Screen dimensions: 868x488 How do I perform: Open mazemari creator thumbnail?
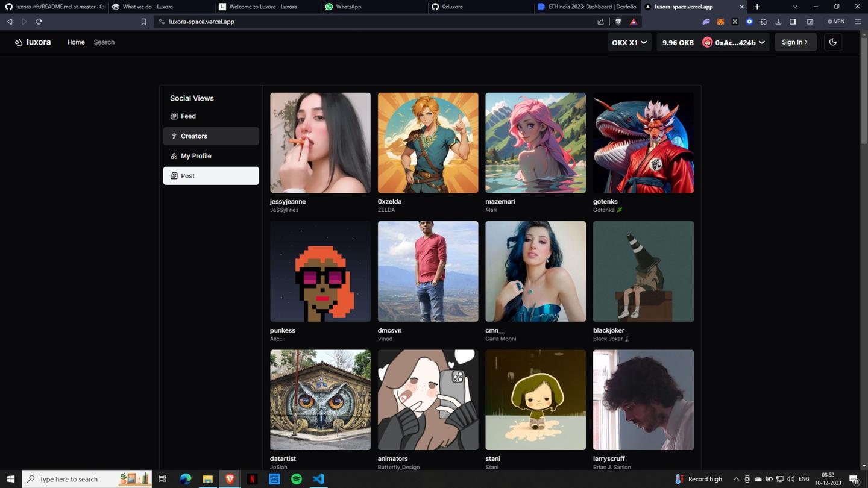point(535,143)
